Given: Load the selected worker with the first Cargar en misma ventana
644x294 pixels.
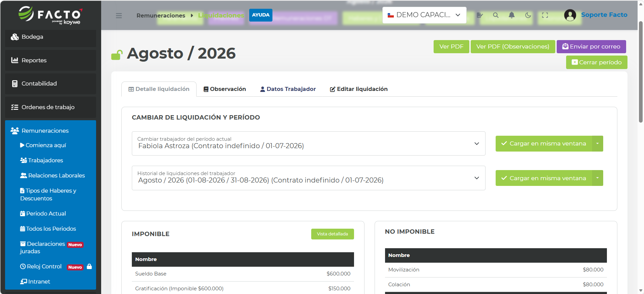Looking at the screenshot, I should click(x=544, y=143).
